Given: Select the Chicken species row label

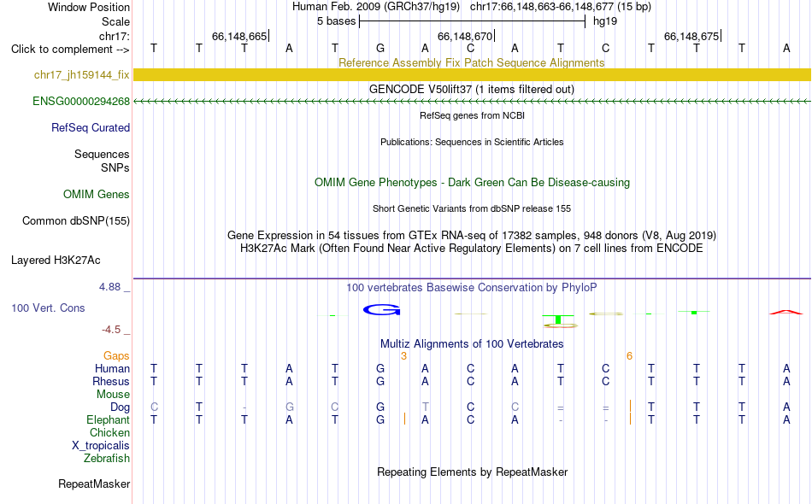Looking at the screenshot, I should click(x=109, y=433).
